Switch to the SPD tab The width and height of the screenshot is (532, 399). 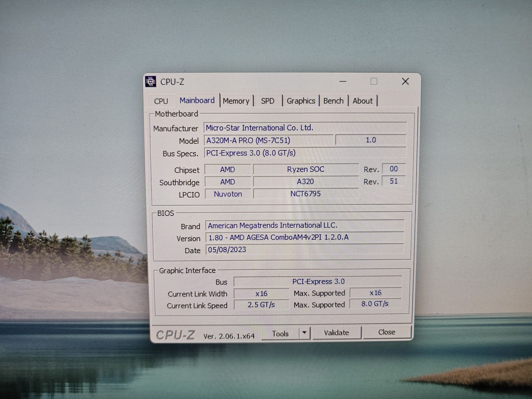(267, 101)
